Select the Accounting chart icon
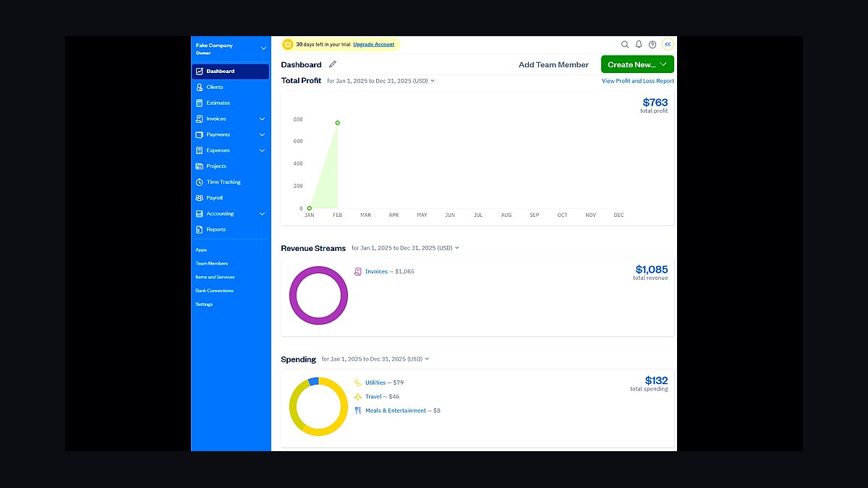Image resolution: width=868 pixels, height=488 pixels. coord(200,213)
